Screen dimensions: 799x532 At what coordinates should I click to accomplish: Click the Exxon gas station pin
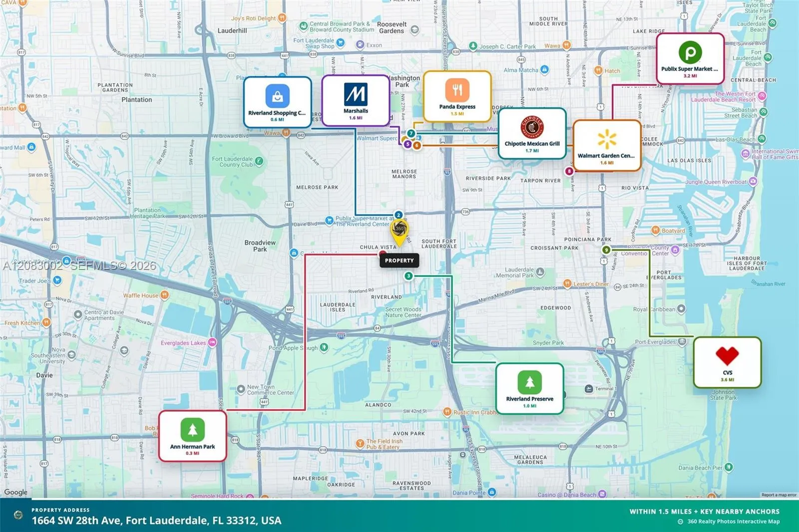(360, 44)
